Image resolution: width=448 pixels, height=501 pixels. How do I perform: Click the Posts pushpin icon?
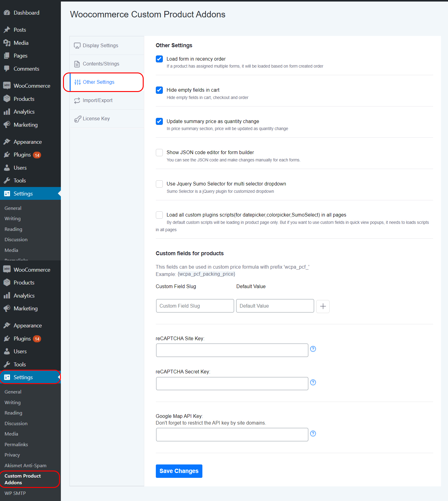tap(7, 30)
